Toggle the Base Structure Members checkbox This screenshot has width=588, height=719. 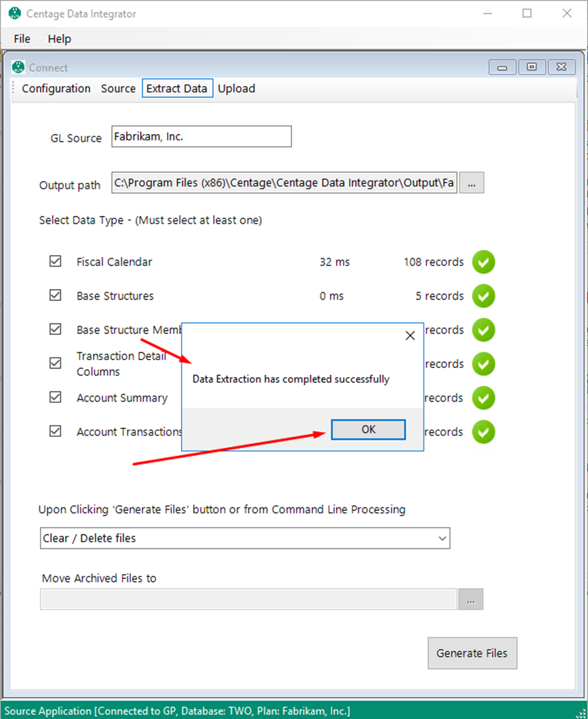click(x=55, y=329)
